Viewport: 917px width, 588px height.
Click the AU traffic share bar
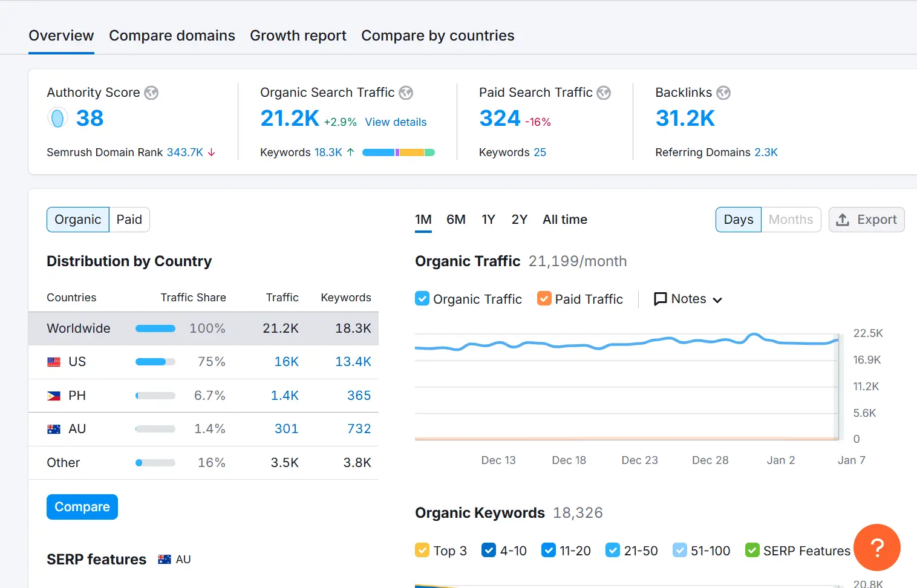(x=155, y=429)
